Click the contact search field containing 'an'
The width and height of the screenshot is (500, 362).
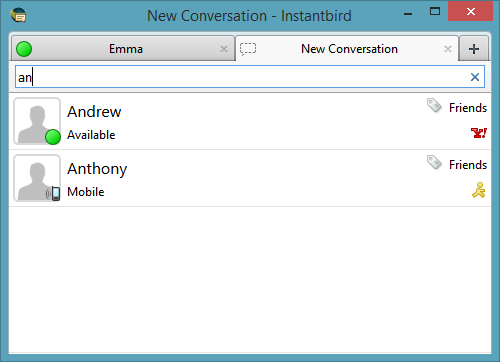(x=250, y=77)
